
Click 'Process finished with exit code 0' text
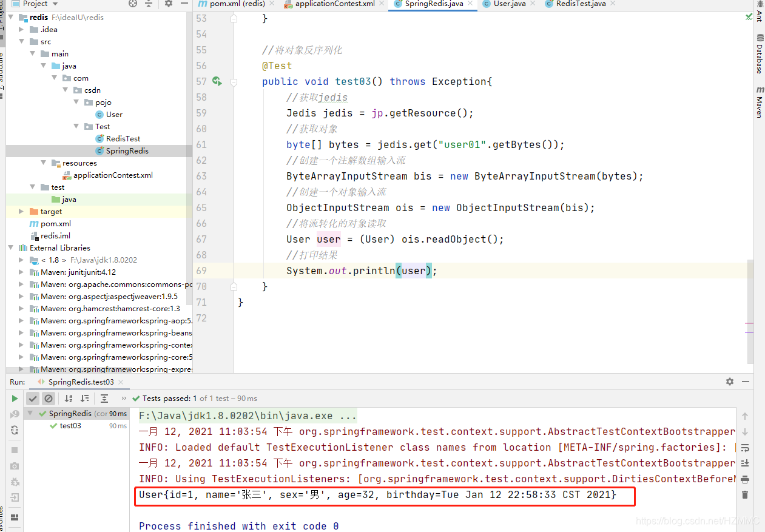click(x=238, y=526)
